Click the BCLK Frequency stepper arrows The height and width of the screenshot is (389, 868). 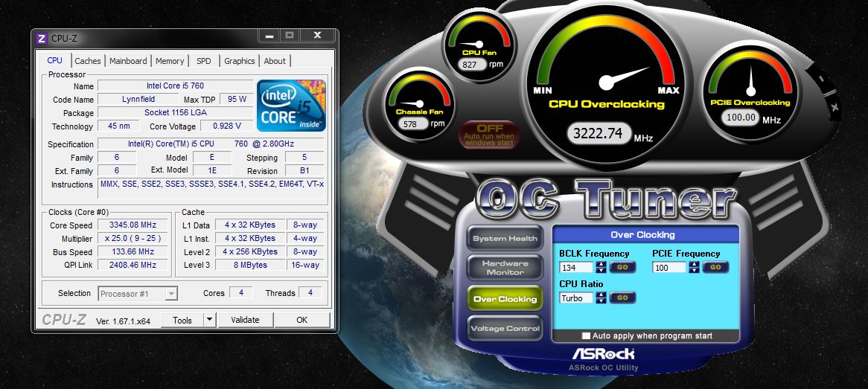[601, 267]
